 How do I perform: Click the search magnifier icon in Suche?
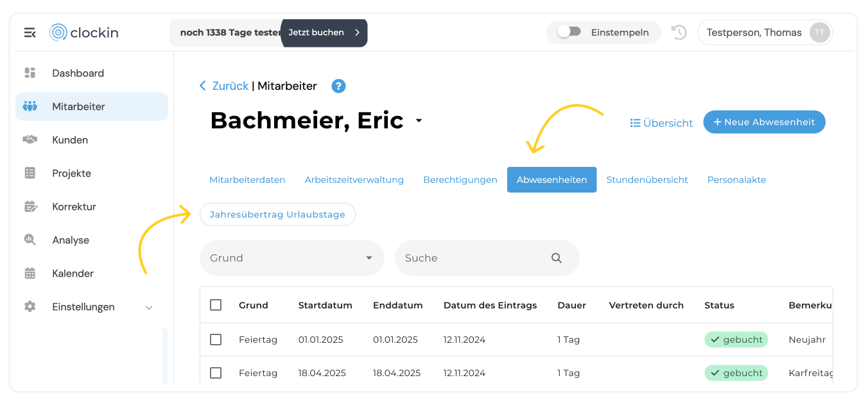[557, 258]
